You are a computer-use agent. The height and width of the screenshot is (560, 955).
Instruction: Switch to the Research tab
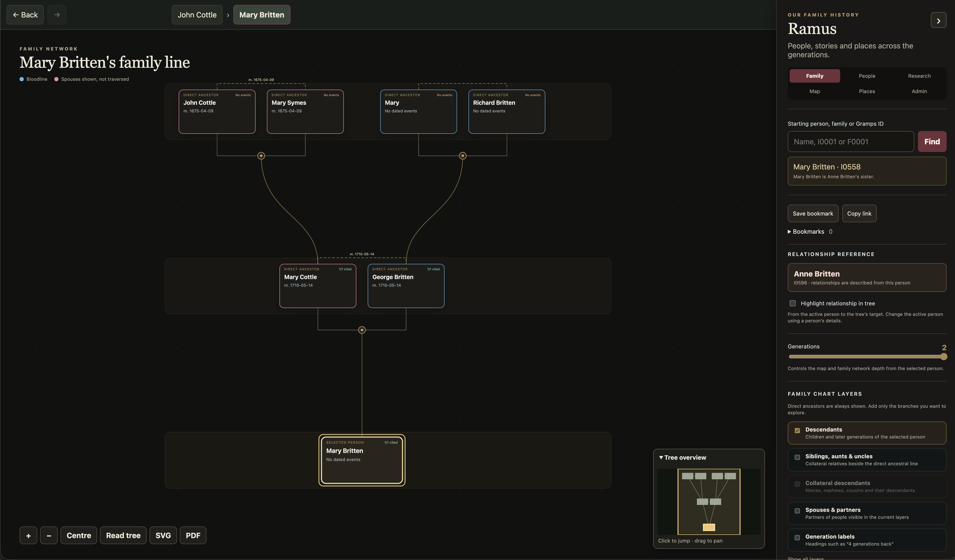919,76
